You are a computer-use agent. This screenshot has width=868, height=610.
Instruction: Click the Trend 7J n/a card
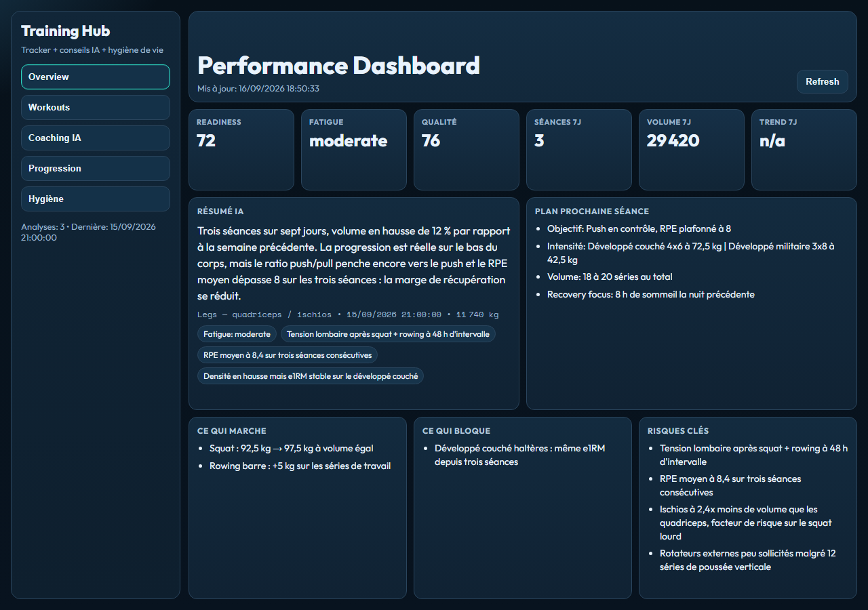pyautogui.click(x=804, y=150)
